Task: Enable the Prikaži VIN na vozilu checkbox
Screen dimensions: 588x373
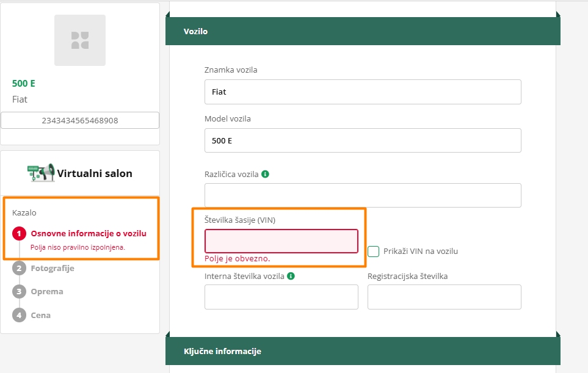Action: (x=374, y=252)
